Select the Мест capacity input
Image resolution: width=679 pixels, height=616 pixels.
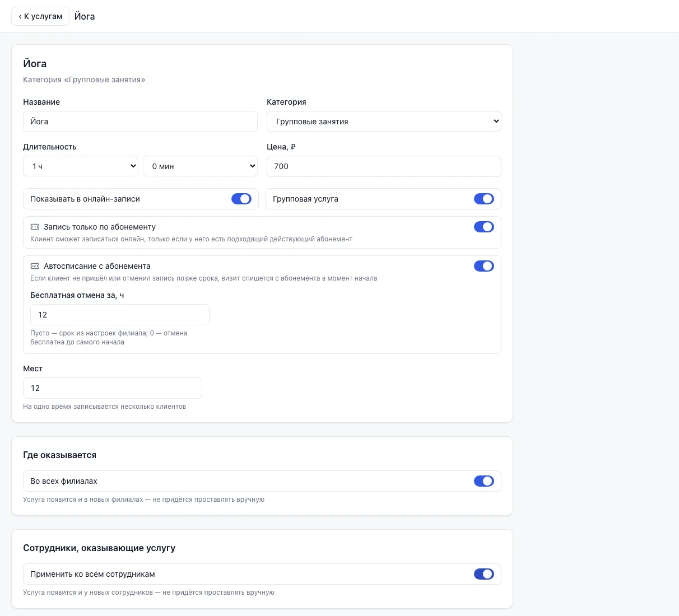[x=113, y=388]
